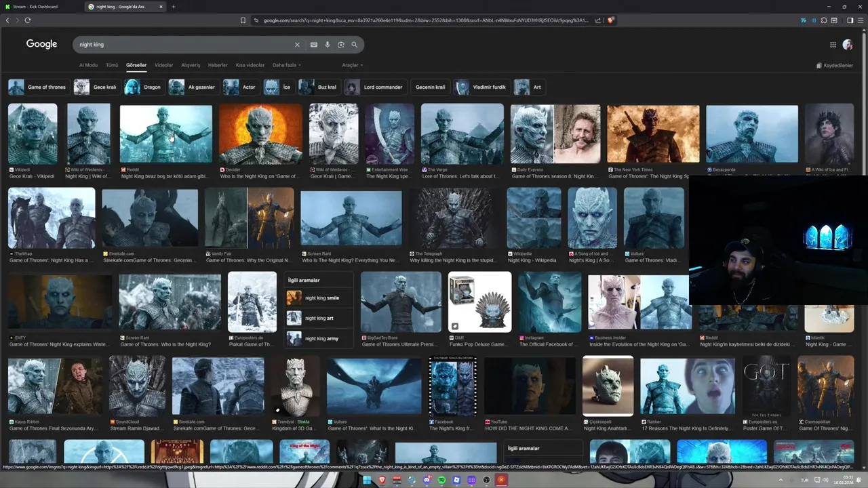
Task: Open the Google apps grid
Action: click(833, 45)
